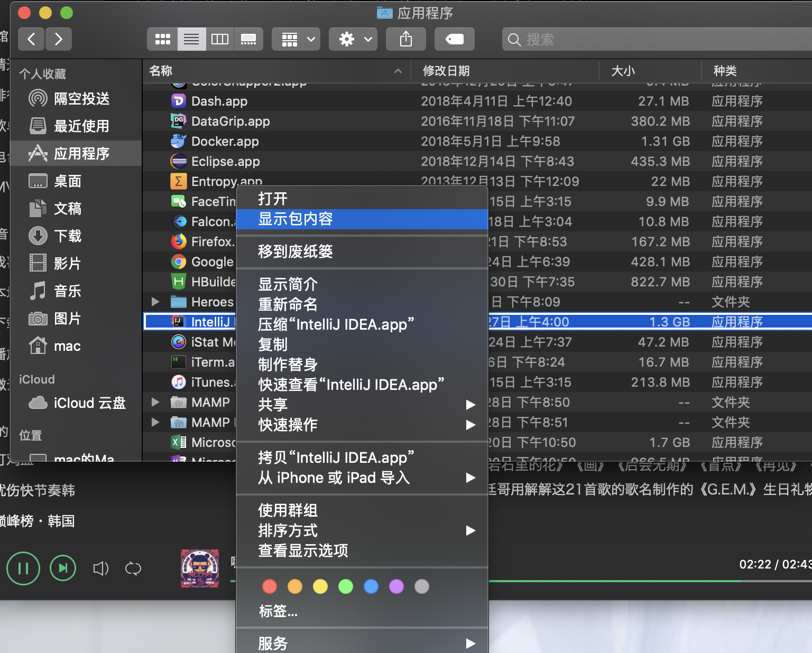This screenshot has width=812, height=653.
Task: Switch Finder to gallery view
Action: [x=248, y=39]
